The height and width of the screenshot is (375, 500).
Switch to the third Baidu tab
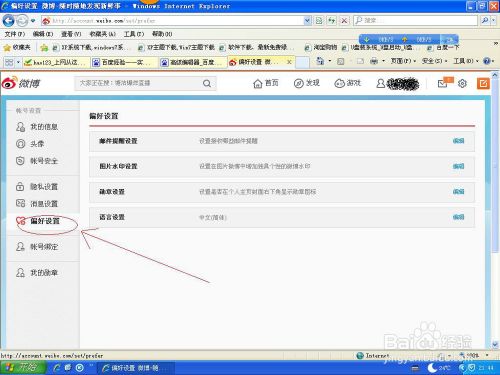click(192, 62)
